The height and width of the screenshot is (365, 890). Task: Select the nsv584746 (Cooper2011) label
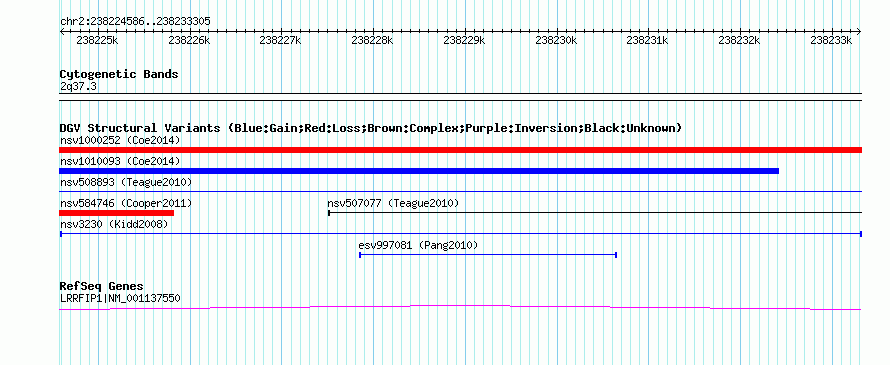pos(126,203)
